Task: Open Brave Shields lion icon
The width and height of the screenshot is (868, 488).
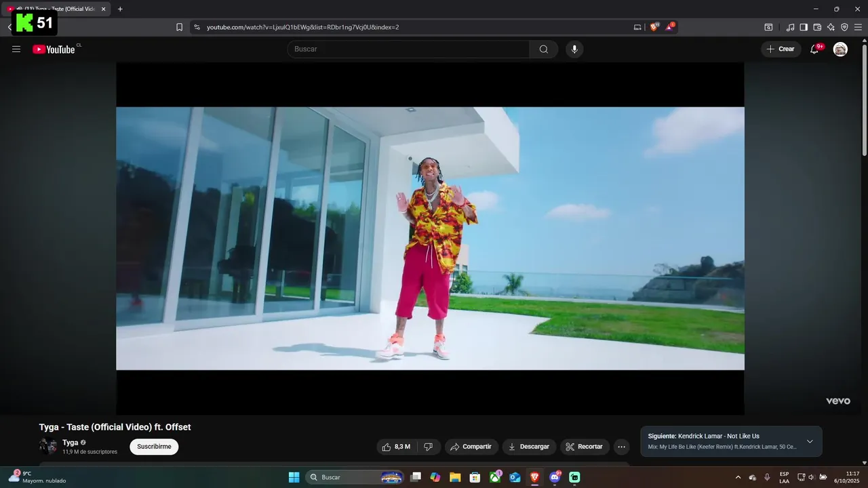Action: coord(654,27)
